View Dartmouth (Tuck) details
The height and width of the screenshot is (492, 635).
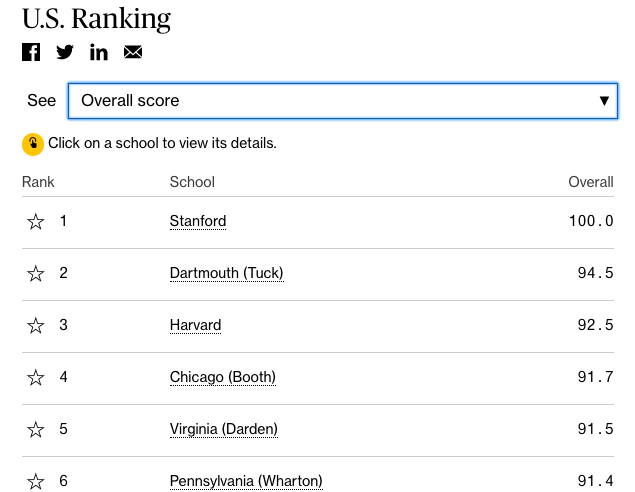(x=227, y=273)
